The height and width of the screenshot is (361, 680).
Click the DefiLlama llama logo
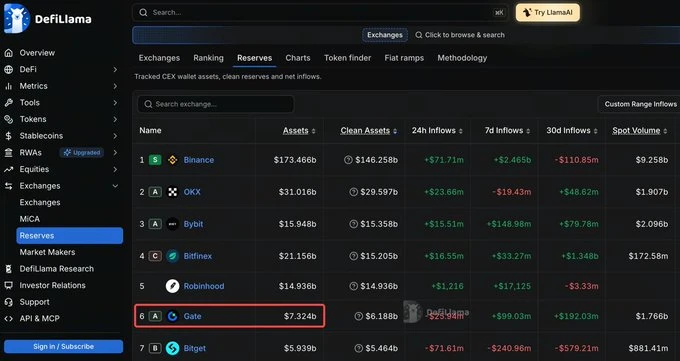tap(16, 18)
